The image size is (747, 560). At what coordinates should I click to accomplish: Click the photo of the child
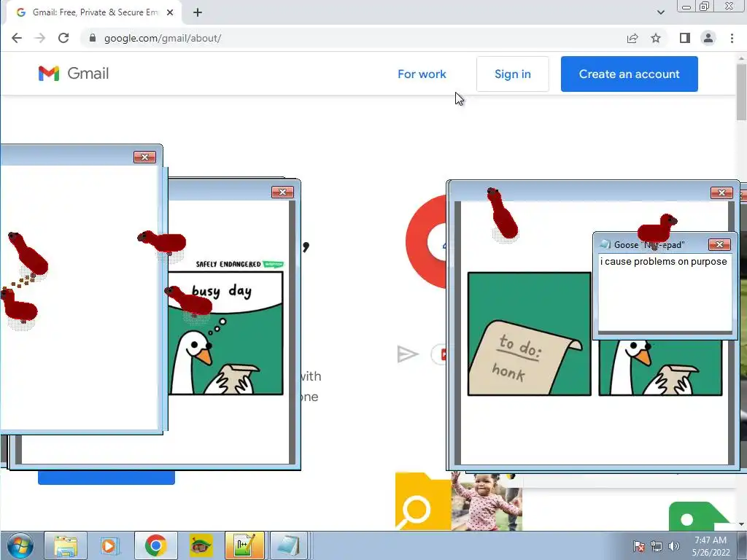487,502
